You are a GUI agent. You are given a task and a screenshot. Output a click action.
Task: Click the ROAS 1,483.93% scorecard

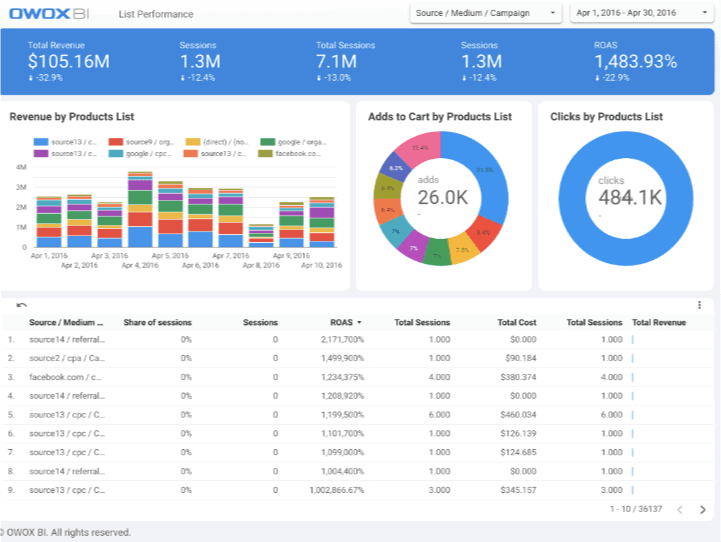[x=635, y=61]
